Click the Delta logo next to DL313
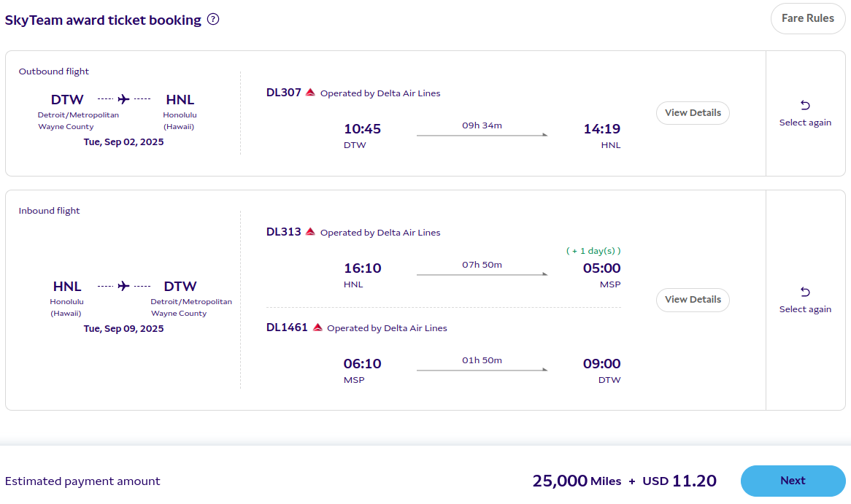 310,232
